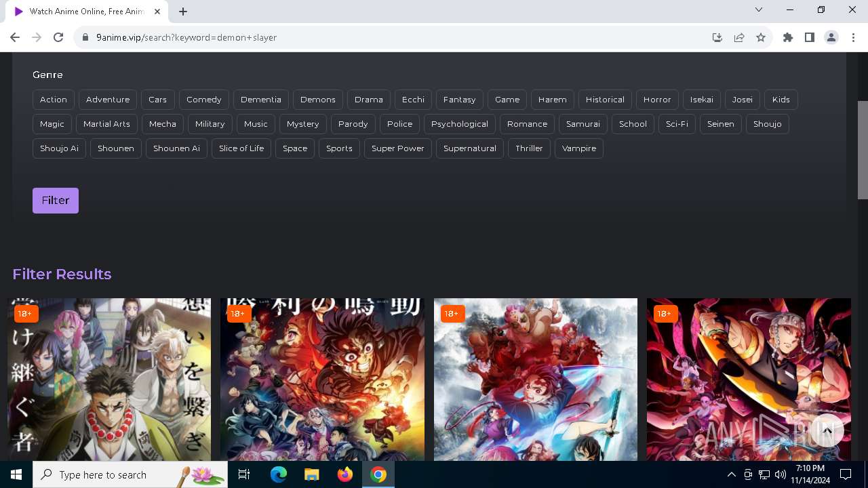The image size is (868, 488).
Task: Toggle the Supernatural genre filter
Action: pyautogui.click(x=470, y=148)
